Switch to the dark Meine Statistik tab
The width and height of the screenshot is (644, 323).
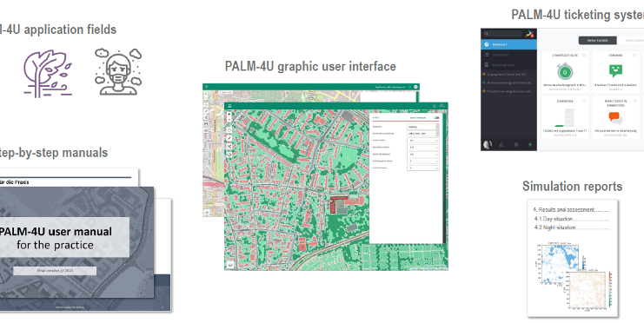pyautogui.click(x=598, y=40)
